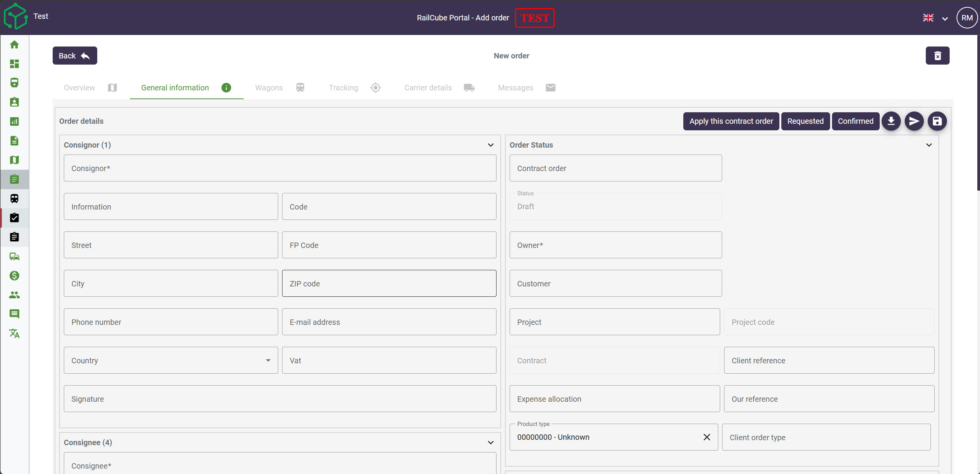Click the City input field
Image resolution: width=980 pixels, height=474 pixels.
tap(171, 283)
